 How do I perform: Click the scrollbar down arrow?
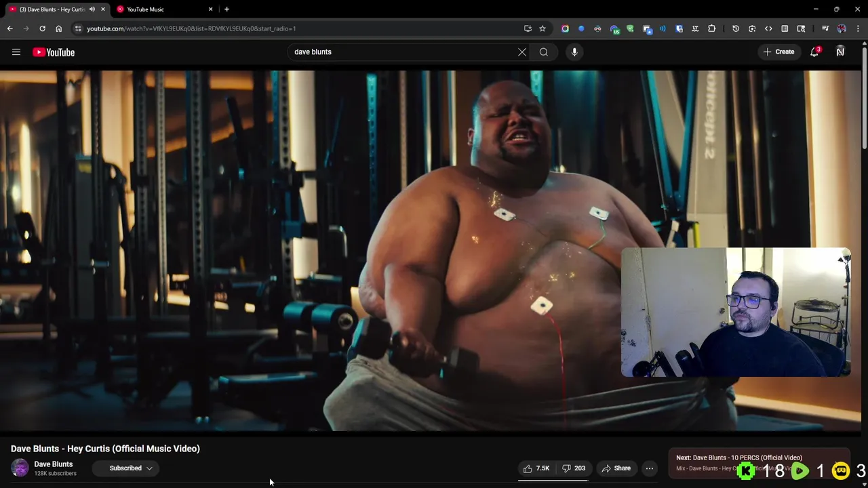click(x=864, y=483)
